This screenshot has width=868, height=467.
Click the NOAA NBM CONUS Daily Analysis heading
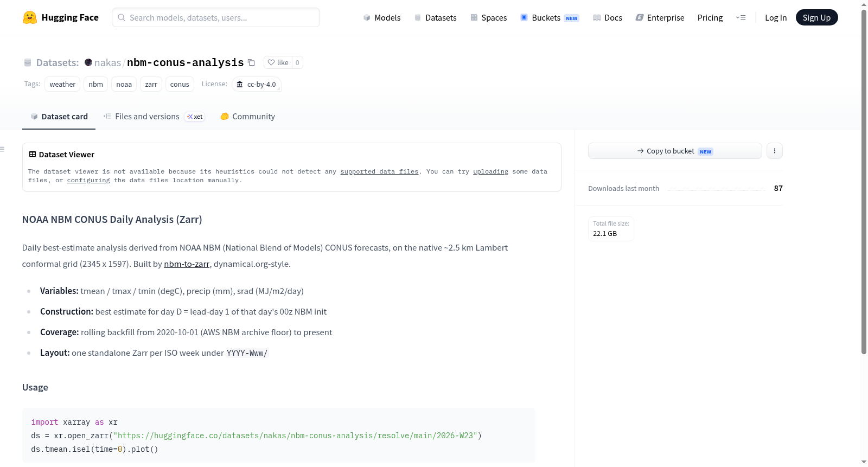[x=112, y=220]
